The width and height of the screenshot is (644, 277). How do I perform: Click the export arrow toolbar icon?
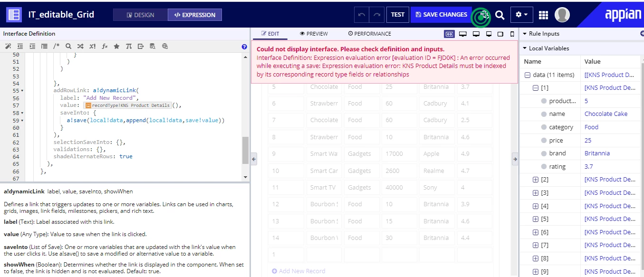(x=141, y=47)
